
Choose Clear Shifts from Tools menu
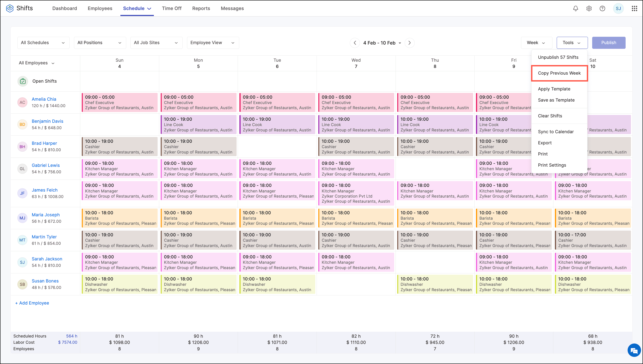(550, 116)
